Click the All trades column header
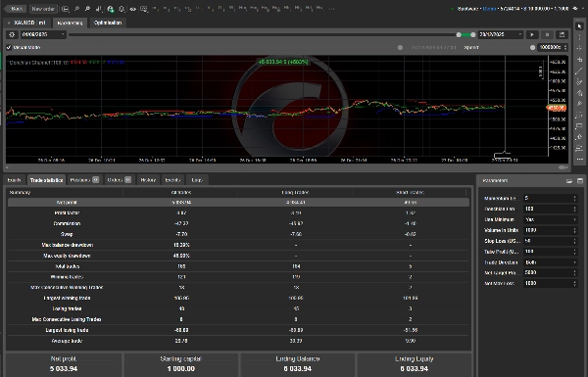 coord(180,192)
